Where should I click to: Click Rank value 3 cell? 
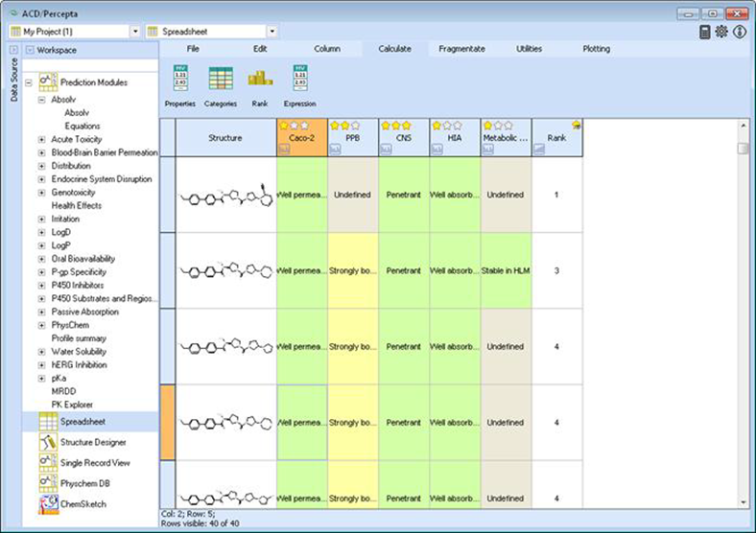click(x=556, y=271)
